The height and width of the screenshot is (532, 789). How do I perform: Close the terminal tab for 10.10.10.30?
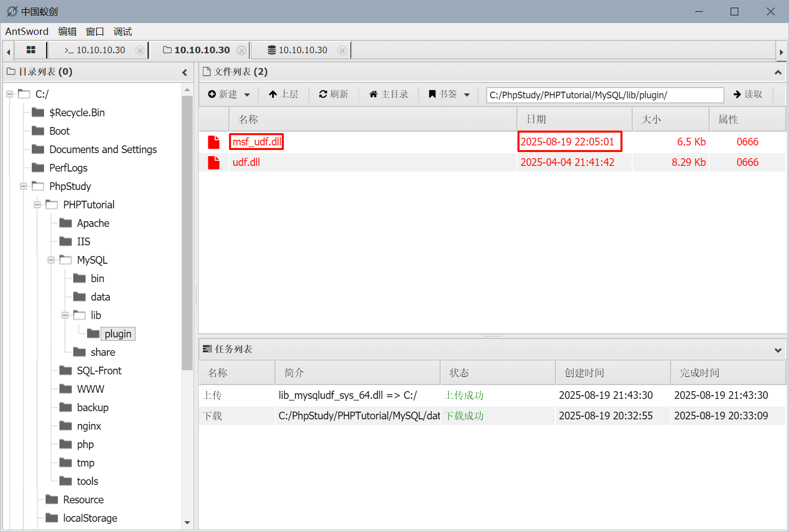coord(139,50)
